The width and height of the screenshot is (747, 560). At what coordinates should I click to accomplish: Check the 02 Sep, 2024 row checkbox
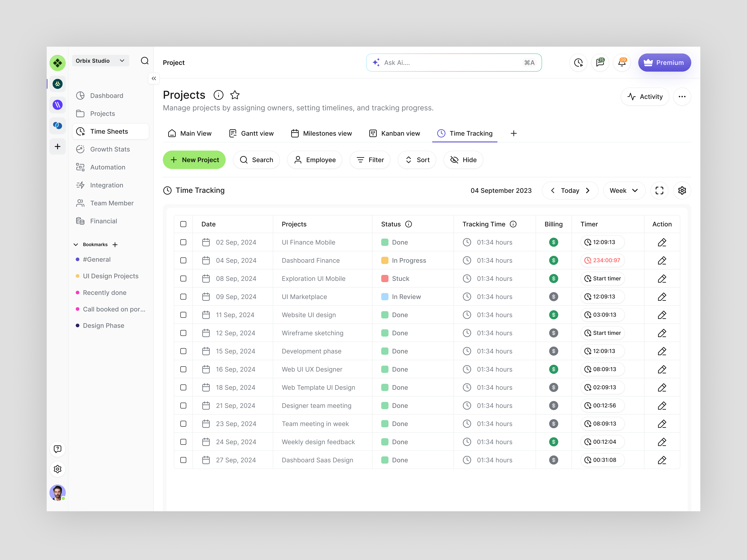pos(183,242)
